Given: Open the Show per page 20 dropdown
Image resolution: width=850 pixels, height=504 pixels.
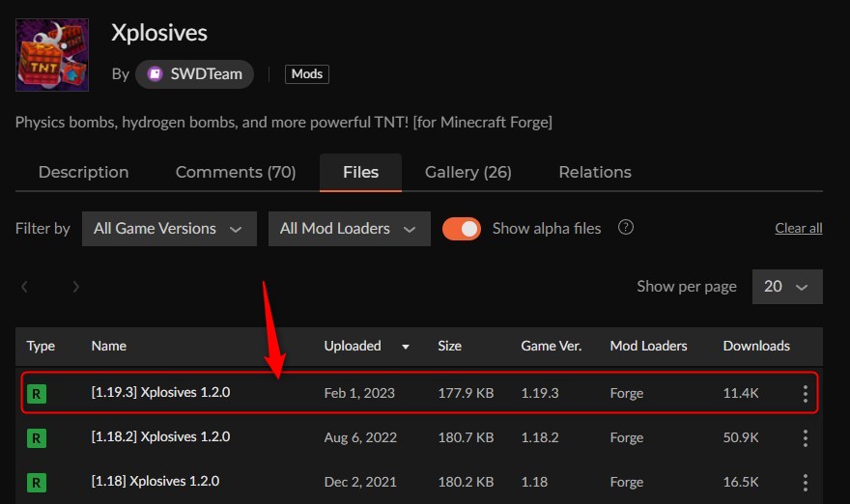Looking at the screenshot, I should click(x=787, y=287).
